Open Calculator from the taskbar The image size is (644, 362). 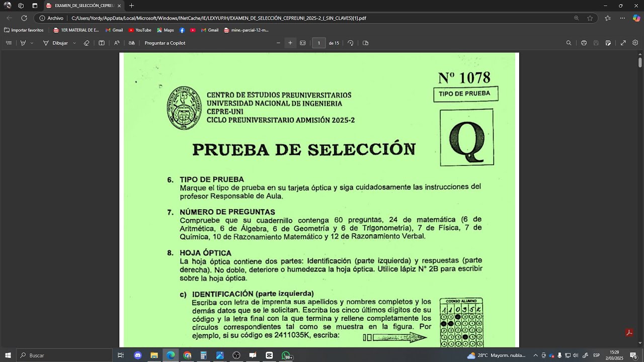coord(204,355)
